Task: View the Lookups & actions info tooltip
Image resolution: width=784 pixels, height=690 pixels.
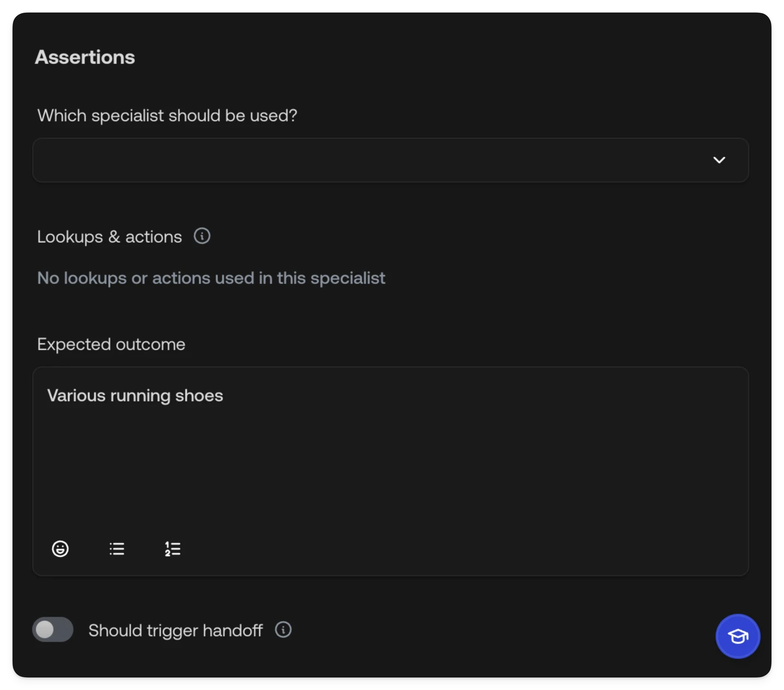Action: pos(202,236)
